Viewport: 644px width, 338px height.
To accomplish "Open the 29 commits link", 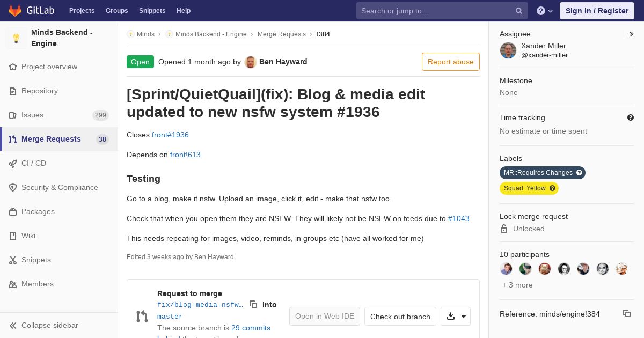I will tap(251, 328).
